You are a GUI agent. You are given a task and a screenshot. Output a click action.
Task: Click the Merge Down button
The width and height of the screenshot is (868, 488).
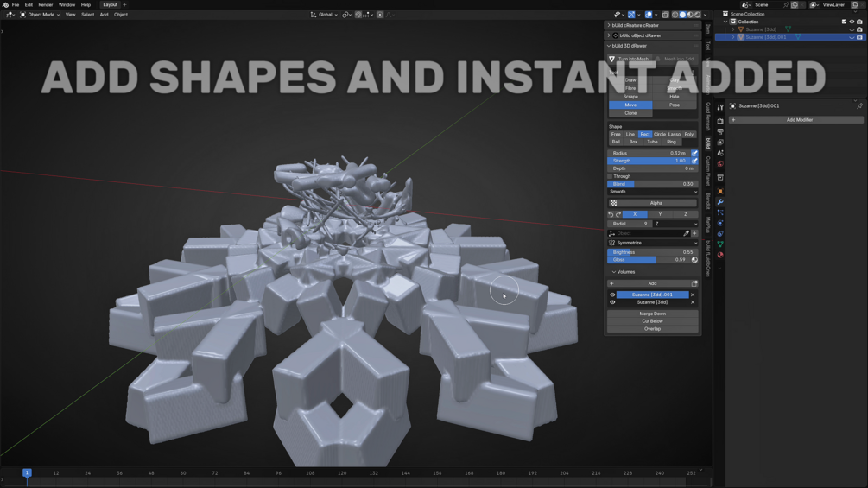(x=653, y=314)
